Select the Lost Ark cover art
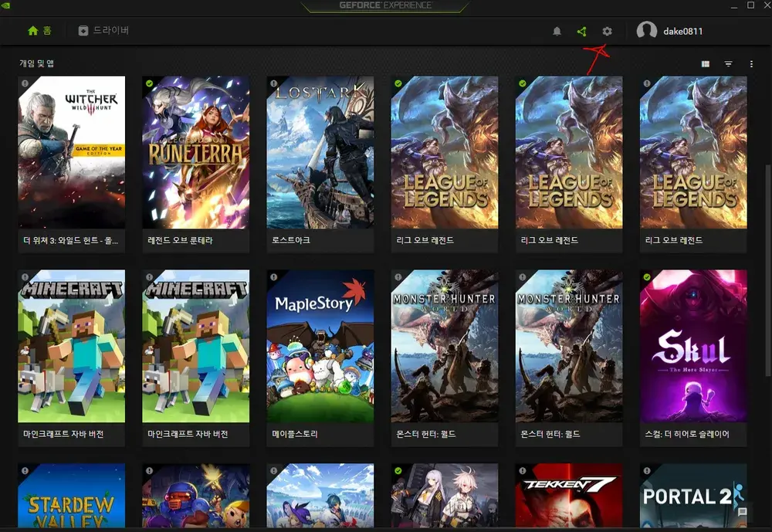 click(320, 152)
